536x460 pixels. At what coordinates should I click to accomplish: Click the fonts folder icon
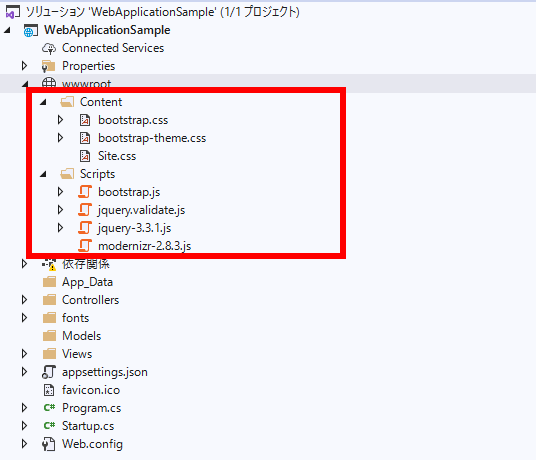pyautogui.click(x=50, y=318)
